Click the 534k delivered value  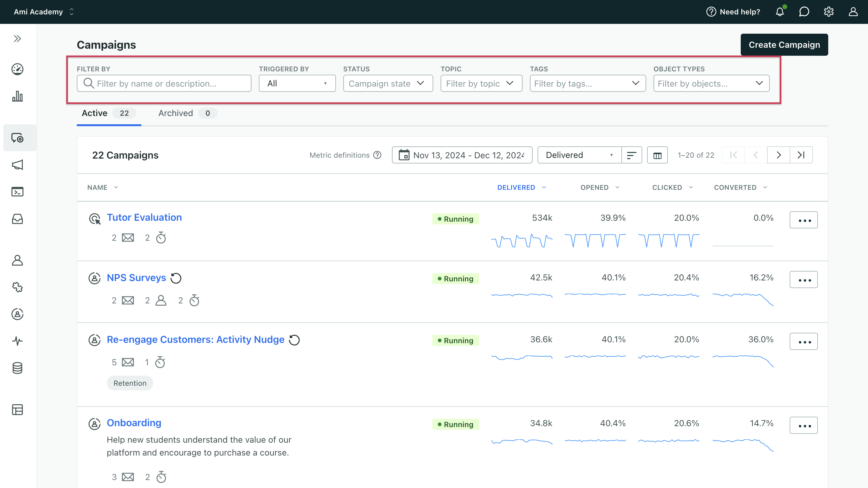[542, 218]
